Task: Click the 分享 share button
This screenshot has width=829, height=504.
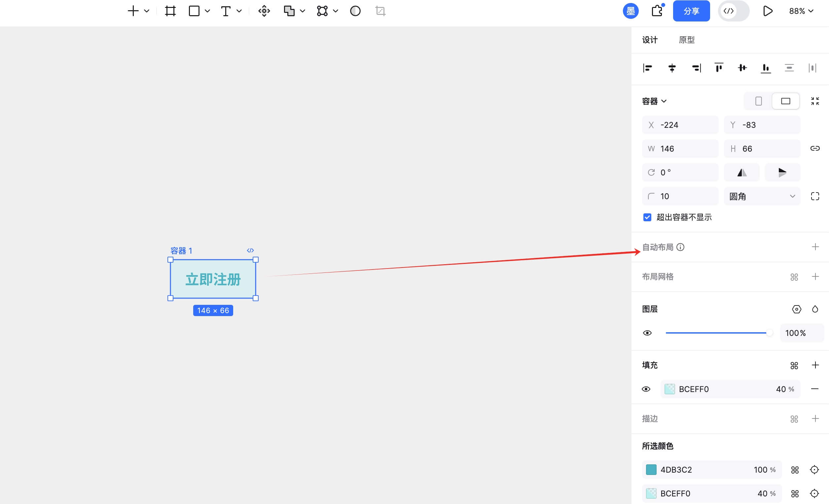Action: click(691, 11)
